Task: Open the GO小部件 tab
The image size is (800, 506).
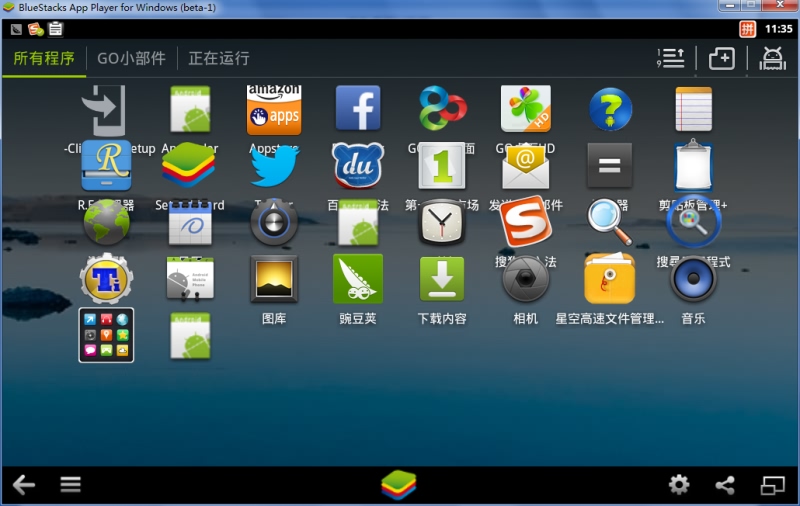Action: [x=132, y=58]
